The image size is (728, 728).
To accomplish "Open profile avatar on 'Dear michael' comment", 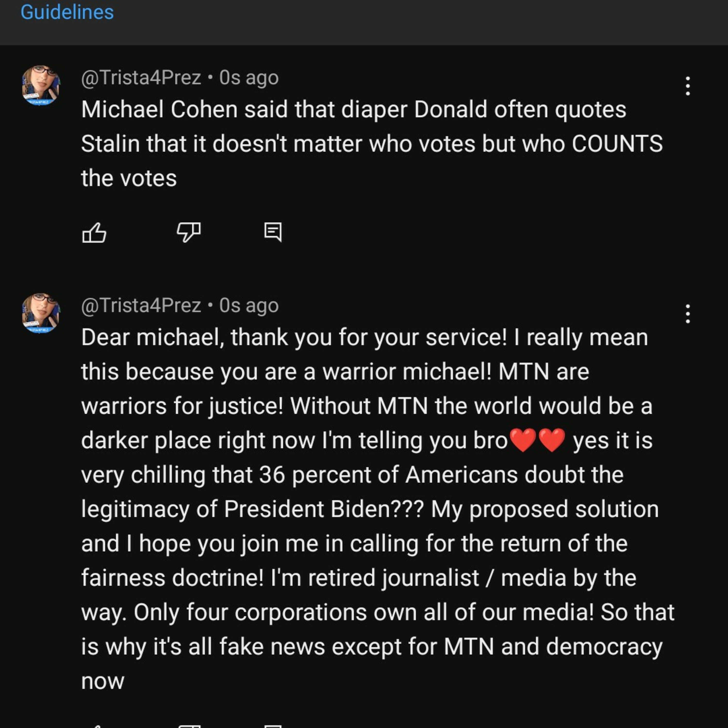I will click(41, 314).
